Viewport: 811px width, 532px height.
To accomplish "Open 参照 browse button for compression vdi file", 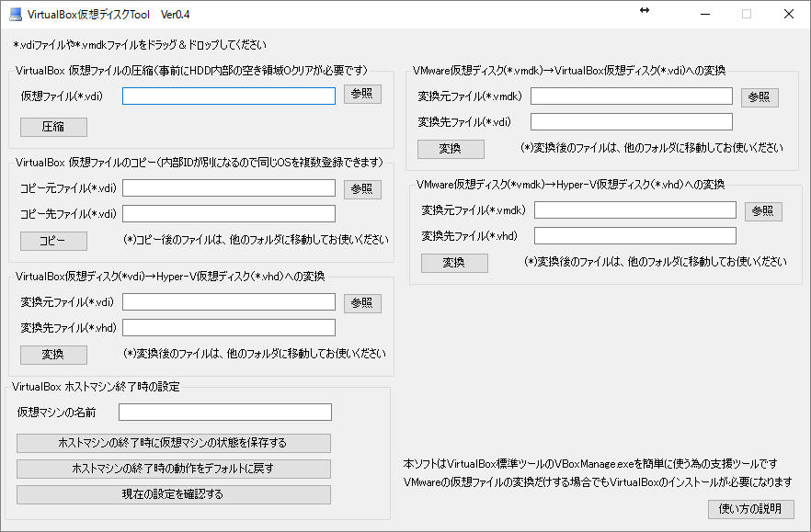I will point(362,94).
